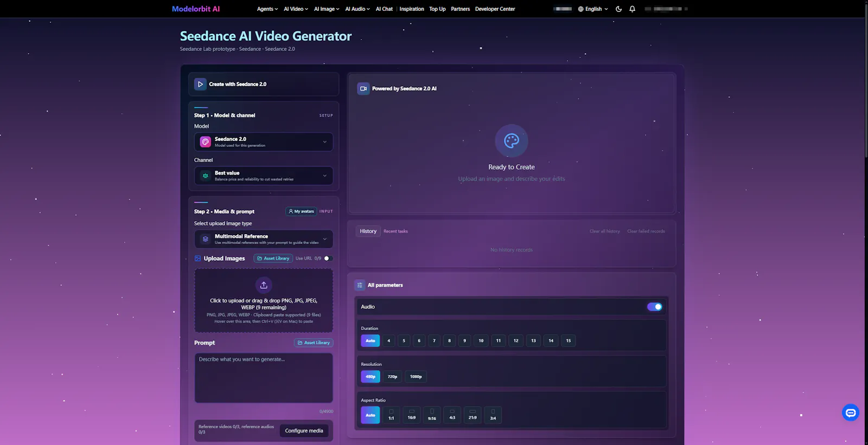Open the Agents menu
The height and width of the screenshot is (445, 868).
(x=267, y=9)
